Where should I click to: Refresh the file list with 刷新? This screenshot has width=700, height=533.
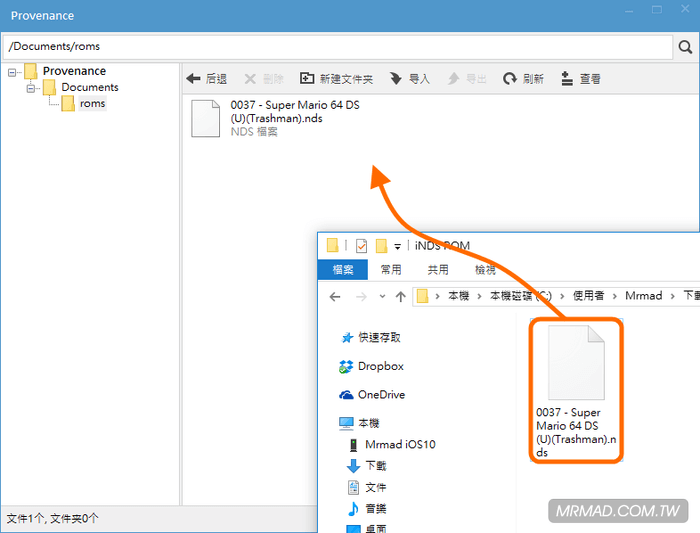[523, 78]
